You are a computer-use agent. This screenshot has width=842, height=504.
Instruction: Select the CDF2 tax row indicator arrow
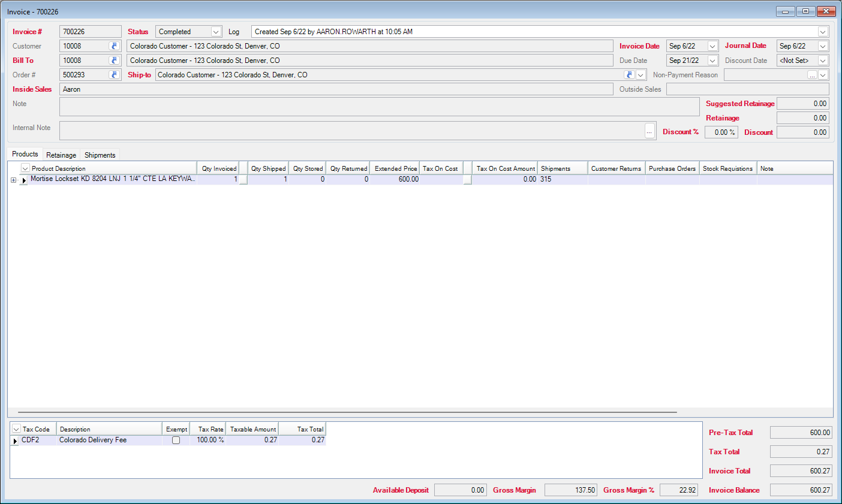coord(15,440)
